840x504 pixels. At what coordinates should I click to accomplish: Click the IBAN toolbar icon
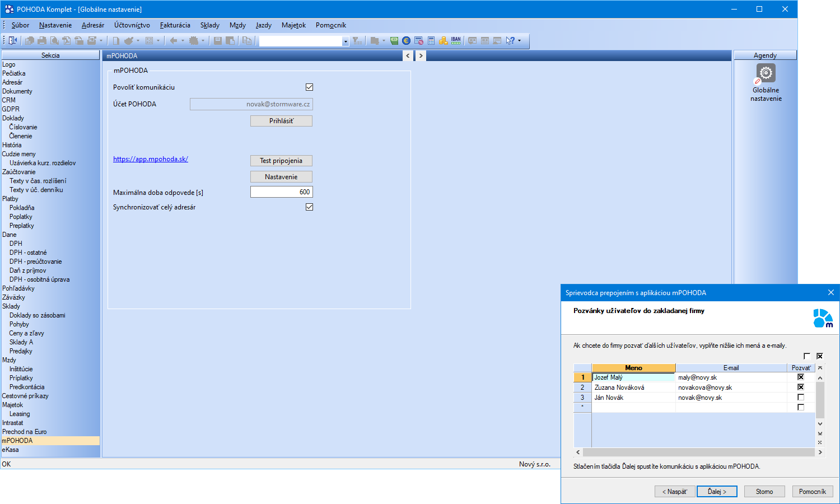tap(456, 40)
